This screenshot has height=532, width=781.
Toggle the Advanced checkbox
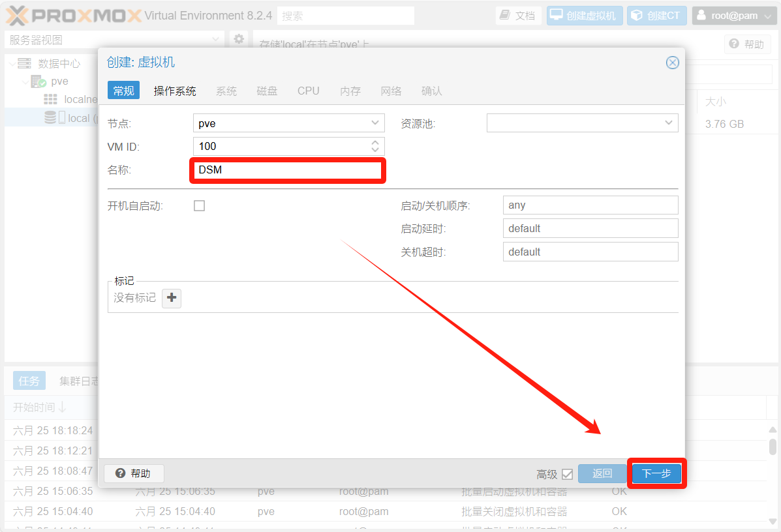pos(567,474)
